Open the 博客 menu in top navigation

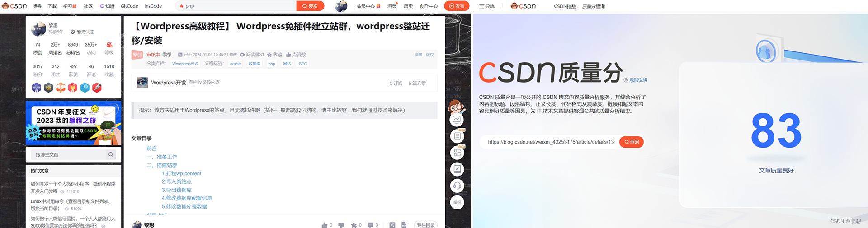(37, 6)
